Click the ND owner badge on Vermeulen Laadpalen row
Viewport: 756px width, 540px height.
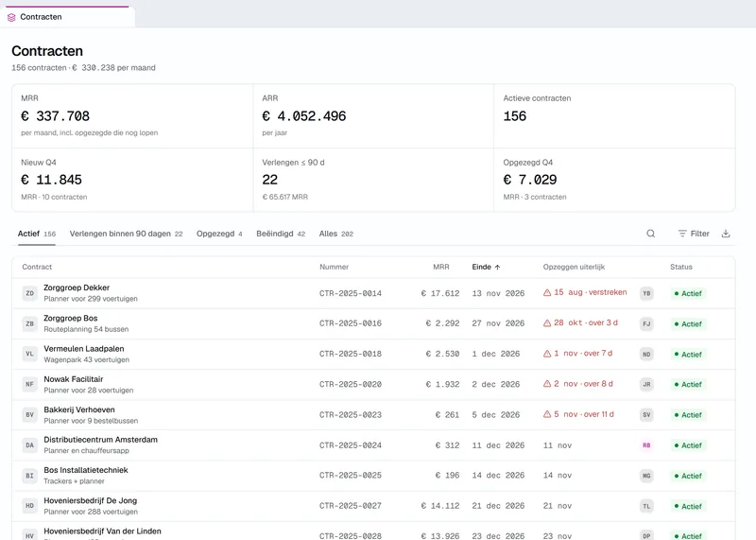(x=646, y=354)
